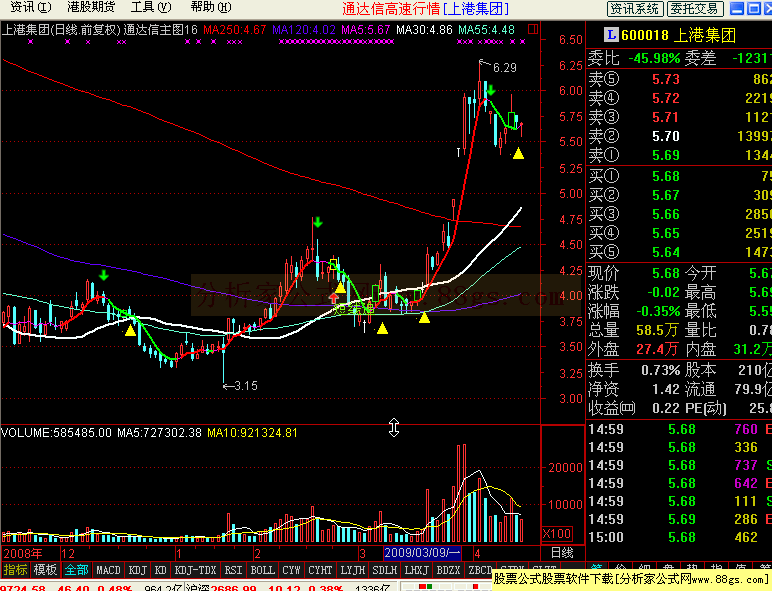Image resolution: width=772 pixels, height=591 pixels.
Task: Click the green down arrow near the 6.29 peak
Action: click(490, 90)
